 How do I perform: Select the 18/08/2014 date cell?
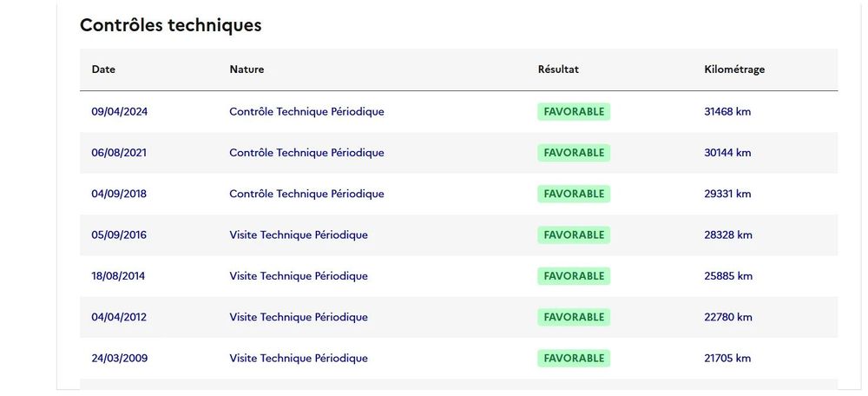(x=119, y=276)
